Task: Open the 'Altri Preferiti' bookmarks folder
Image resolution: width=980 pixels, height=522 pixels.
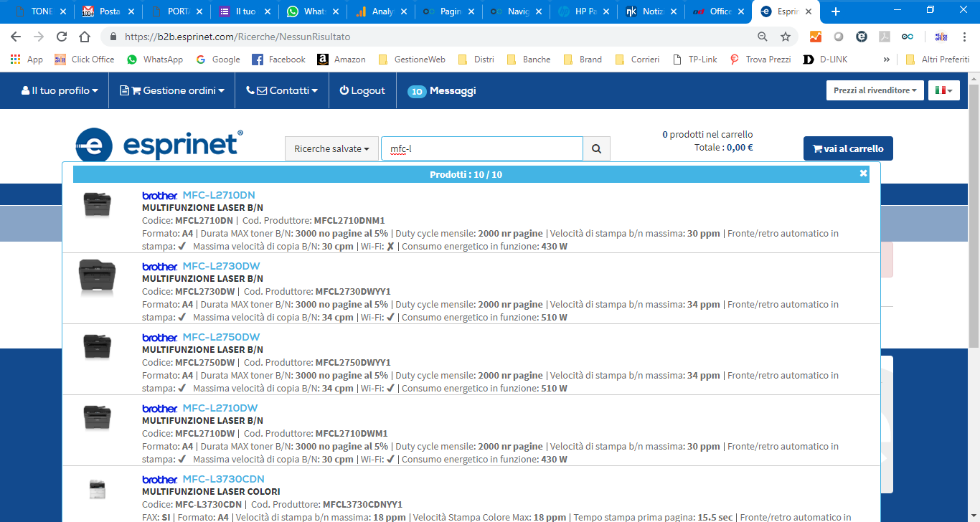Action: pos(938,60)
